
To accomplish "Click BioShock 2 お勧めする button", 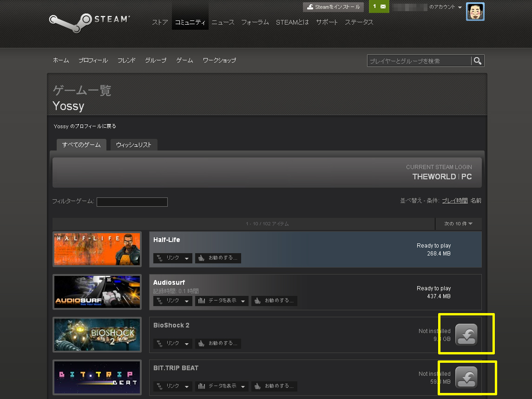I will [218, 343].
